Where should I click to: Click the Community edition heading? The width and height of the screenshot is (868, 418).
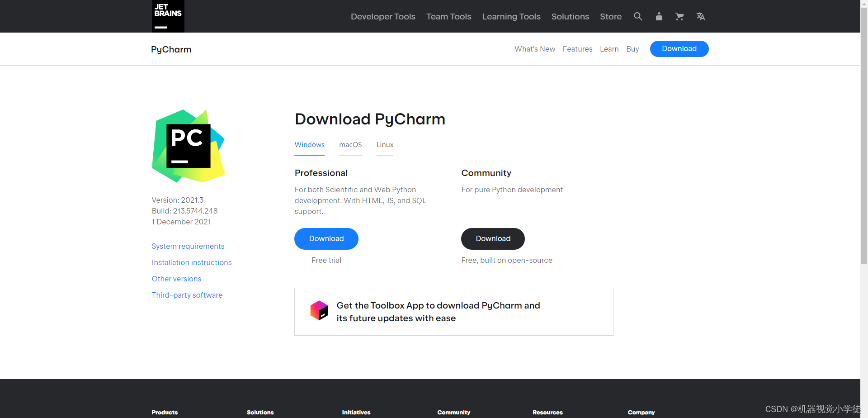pos(486,173)
